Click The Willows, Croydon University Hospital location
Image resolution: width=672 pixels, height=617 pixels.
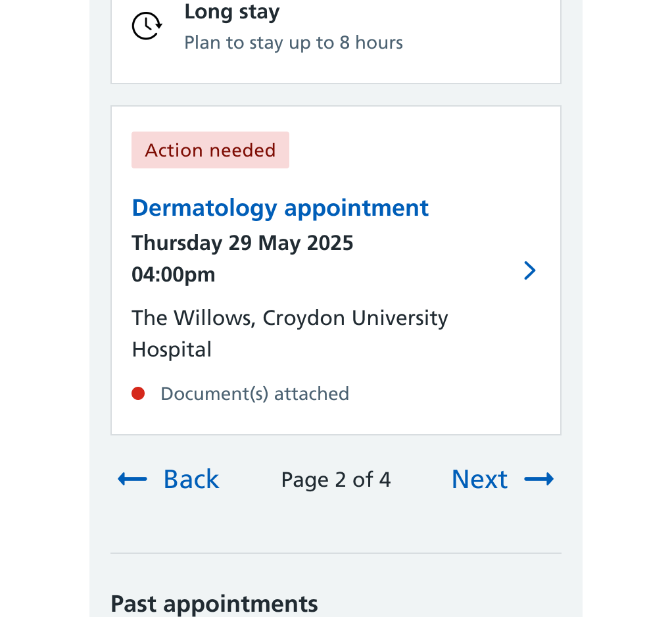290,333
